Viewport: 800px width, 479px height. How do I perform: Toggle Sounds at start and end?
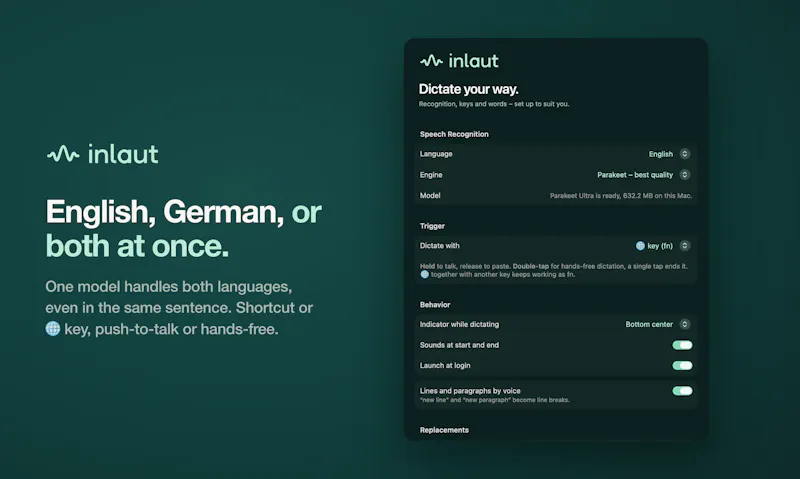pos(682,345)
